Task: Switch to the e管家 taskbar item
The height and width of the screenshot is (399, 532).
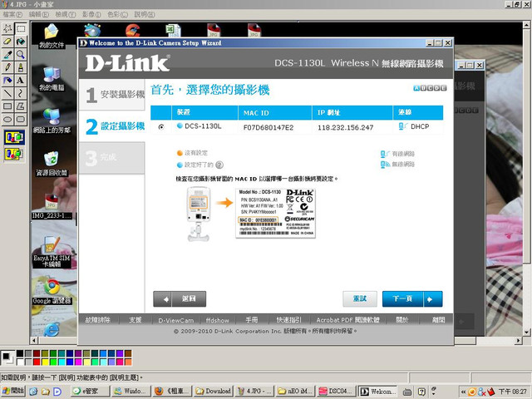Action: pos(91,392)
